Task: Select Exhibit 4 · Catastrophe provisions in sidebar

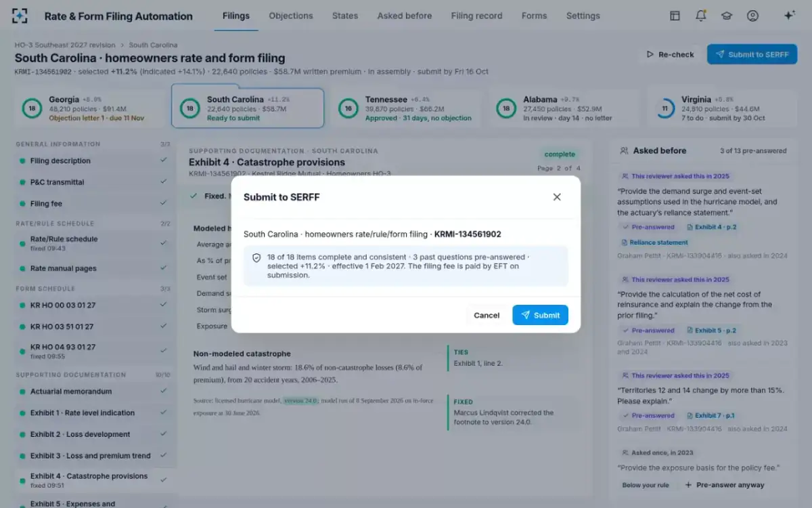Action: 94,480
